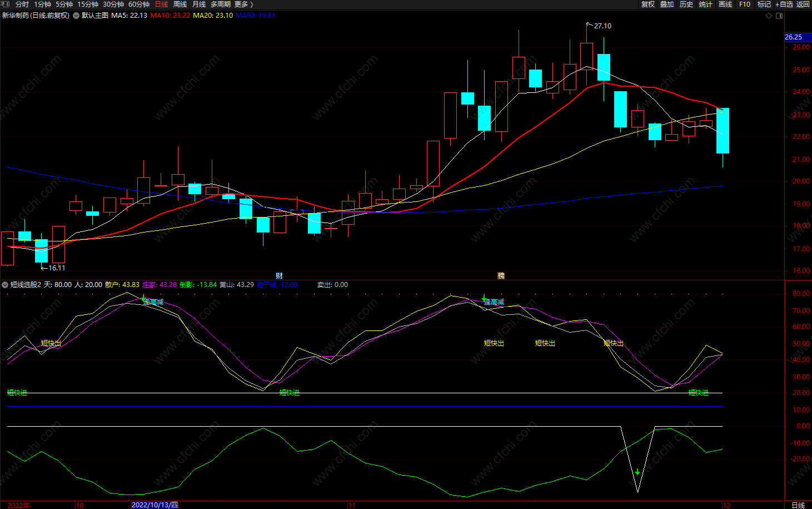
Task: Click the 榜 ranking marker on the date axis
Action: (x=501, y=276)
